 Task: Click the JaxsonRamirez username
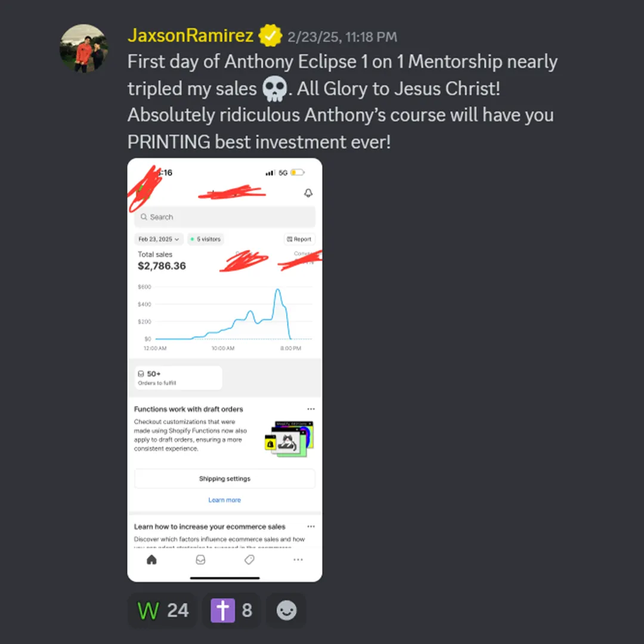coord(190,36)
